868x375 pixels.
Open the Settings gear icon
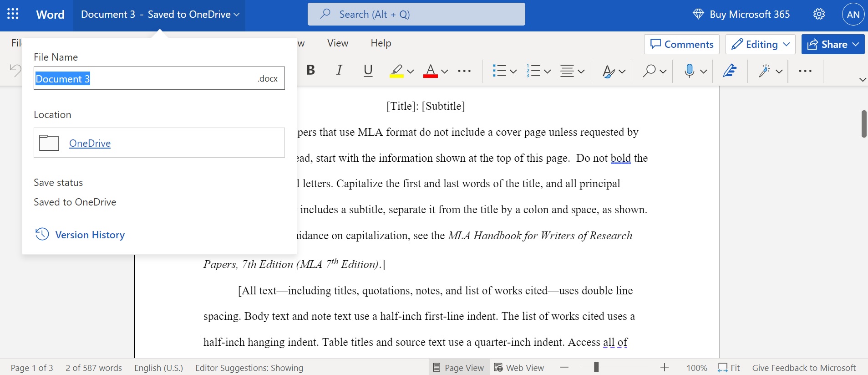(x=819, y=14)
